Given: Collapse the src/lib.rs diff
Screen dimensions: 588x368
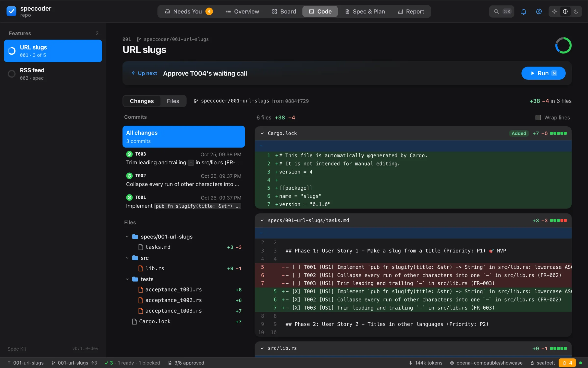Looking at the screenshot, I should (262, 348).
